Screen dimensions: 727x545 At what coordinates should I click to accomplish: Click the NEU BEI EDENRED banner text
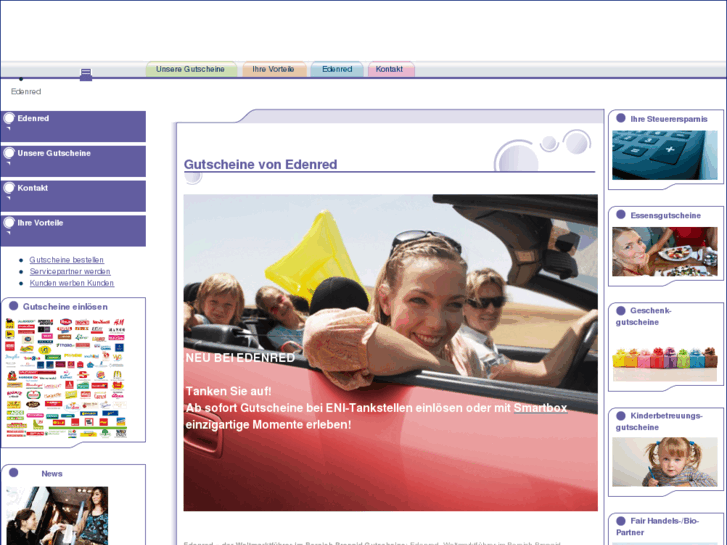240,358
